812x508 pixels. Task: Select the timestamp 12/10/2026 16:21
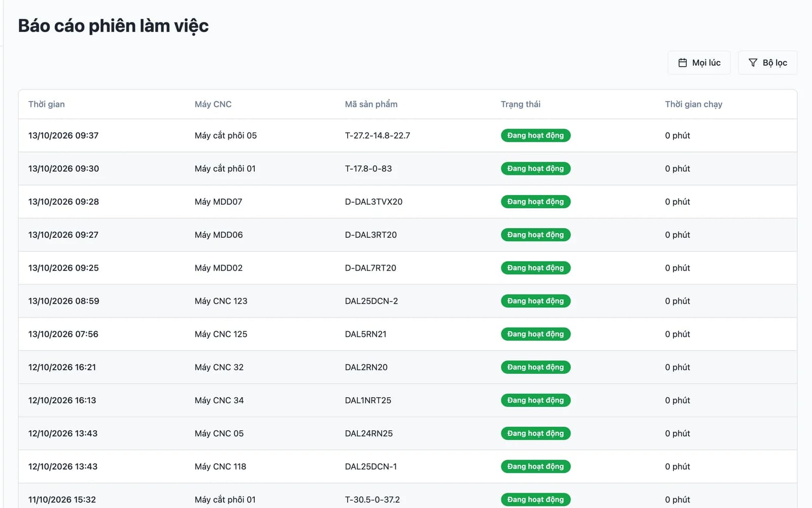coord(62,367)
